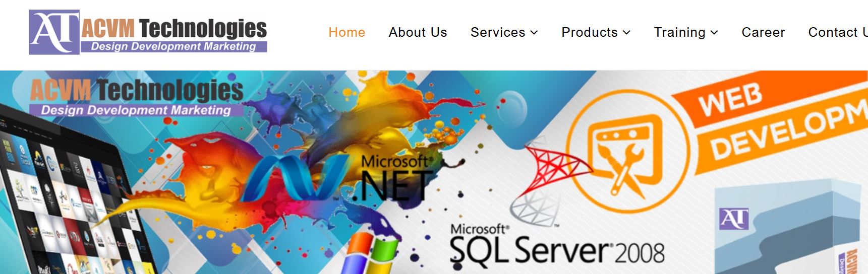Open the Home menu link

click(x=346, y=32)
